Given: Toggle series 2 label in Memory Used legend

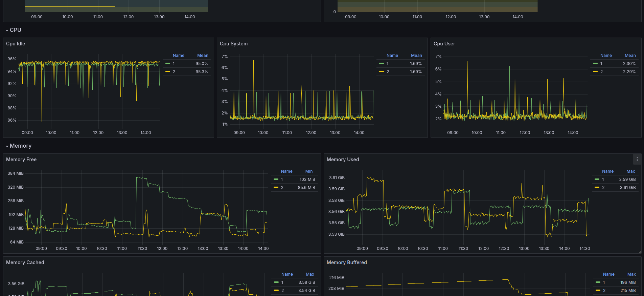Looking at the screenshot, I should (603, 188).
